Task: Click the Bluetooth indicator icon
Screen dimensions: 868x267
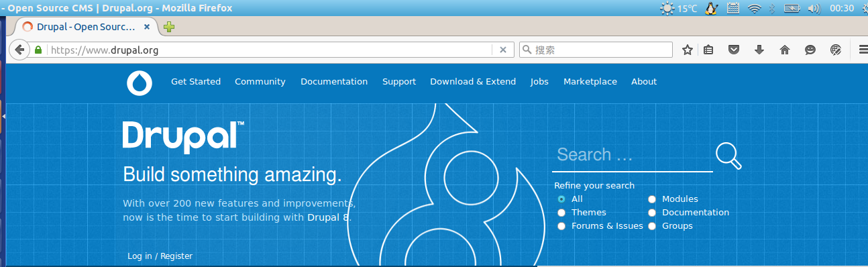Action: coord(771,9)
